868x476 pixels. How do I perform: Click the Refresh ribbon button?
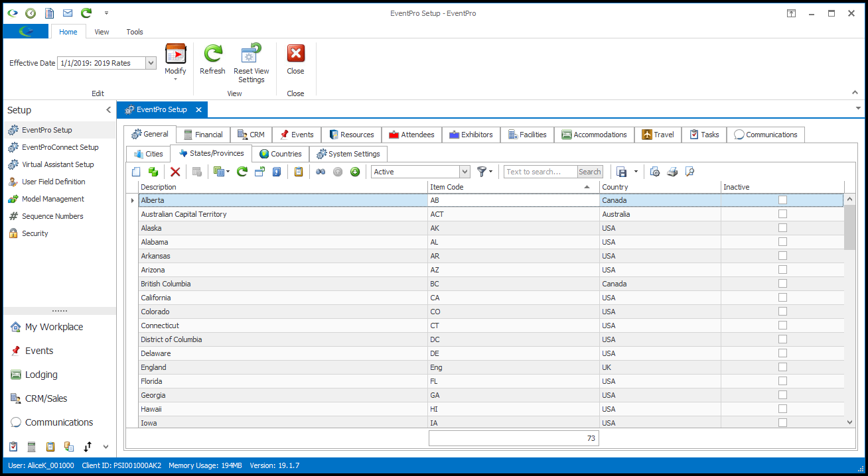coord(212,60)
